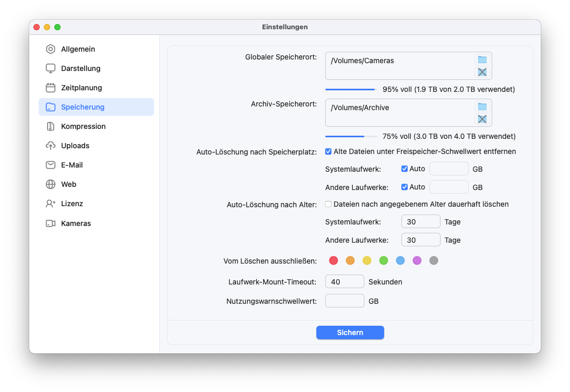
Task: Open Kameras settings via the camera icon
Action: 50,223
